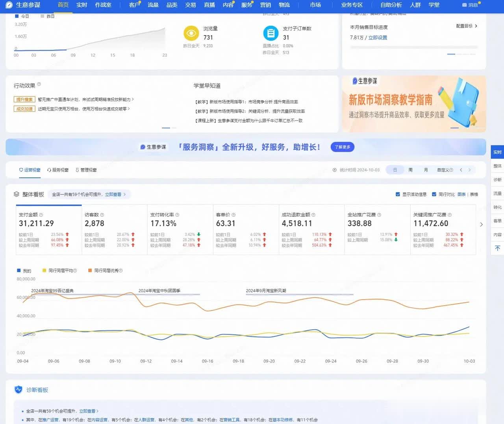
Task: Click the yellow eye 浏览量 icon
Action: click(191, 33)
